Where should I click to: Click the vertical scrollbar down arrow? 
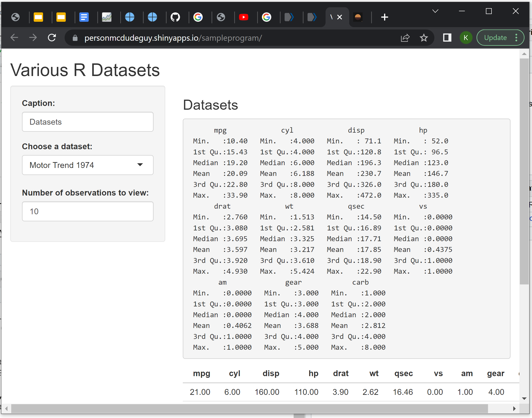coord(524,398)
